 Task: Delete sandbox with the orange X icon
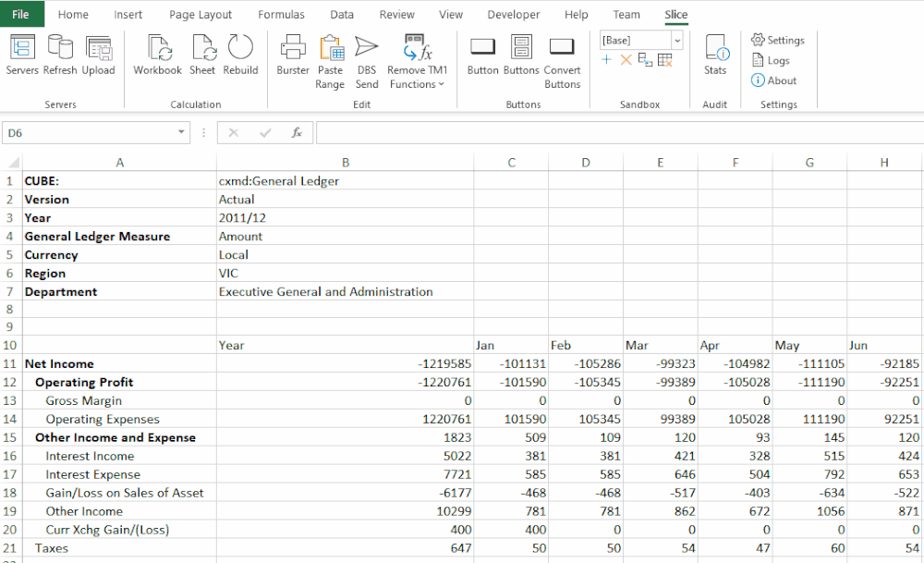coord(626,60)
